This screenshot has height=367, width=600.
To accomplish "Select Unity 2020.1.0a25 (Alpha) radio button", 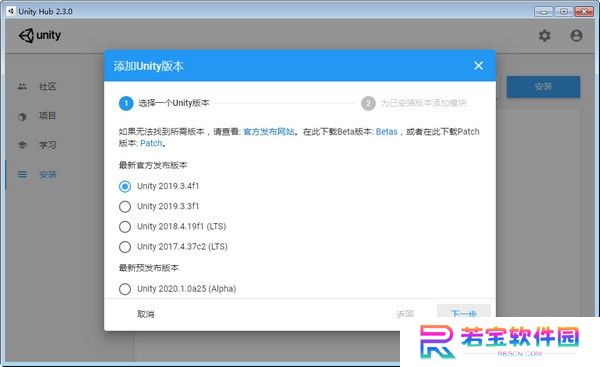I will click(x=125, y=289).
